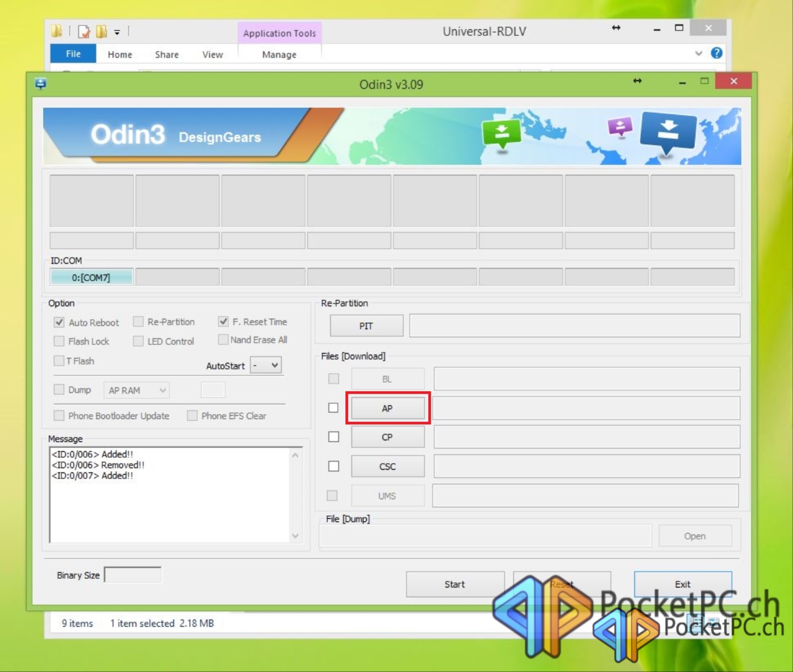The width and height of the screenshot is (793, 672).
Task: Toggle the F. Reset Time checkbox
Action: pos(223,321)
